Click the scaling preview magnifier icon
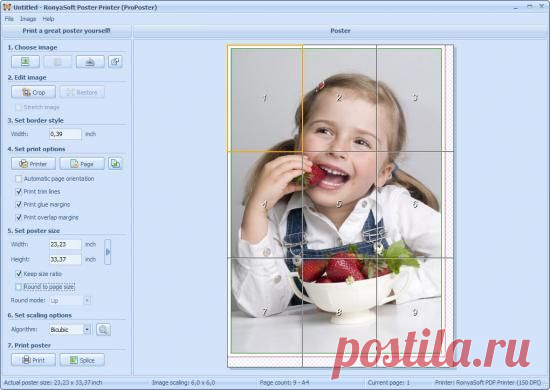This screenshot has width=550, height=390. coord(103,330)
